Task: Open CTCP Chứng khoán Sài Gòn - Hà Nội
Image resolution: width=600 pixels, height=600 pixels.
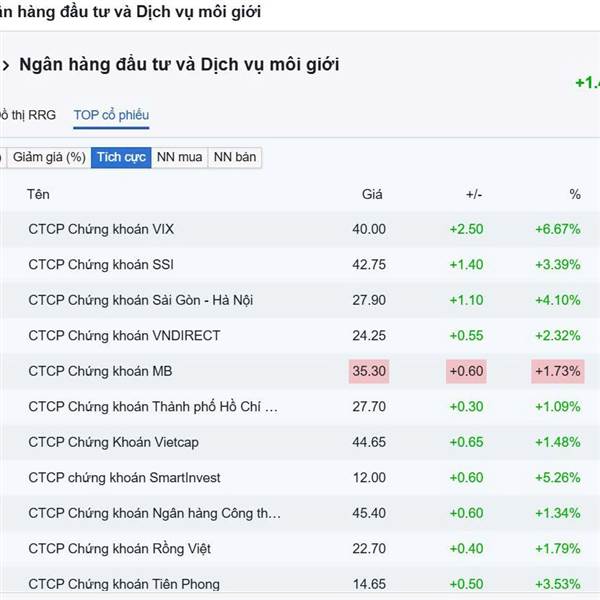Action: coord(140,300)
